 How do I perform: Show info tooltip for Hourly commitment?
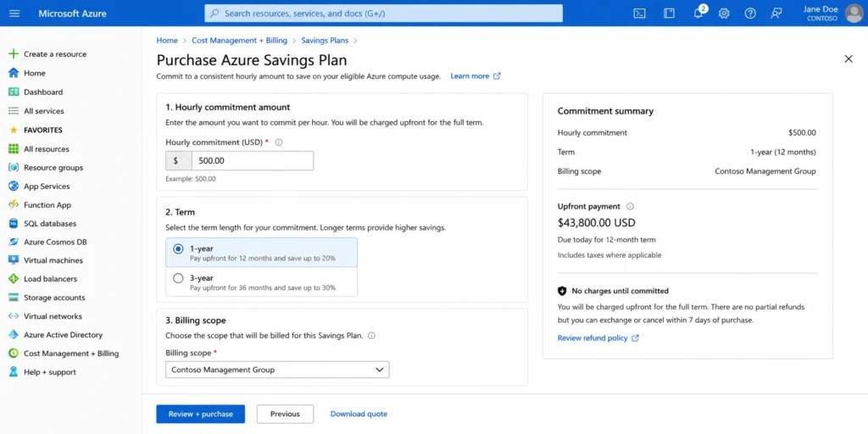point(279,142)
